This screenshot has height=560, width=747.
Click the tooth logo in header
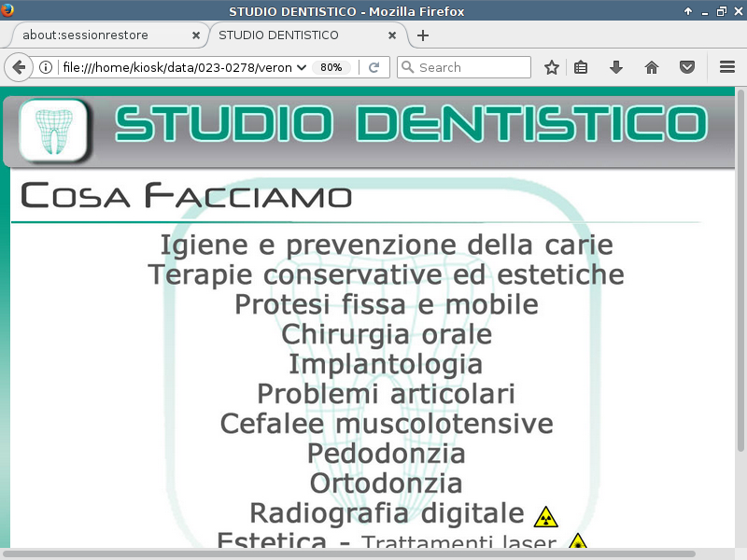(x=53, y=131)
